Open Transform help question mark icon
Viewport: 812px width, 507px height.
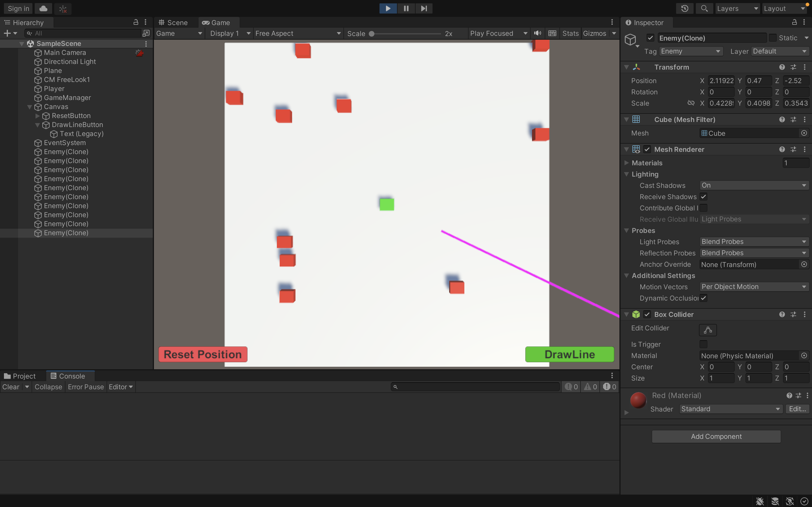pyautogui.click(x=782, y=67)
